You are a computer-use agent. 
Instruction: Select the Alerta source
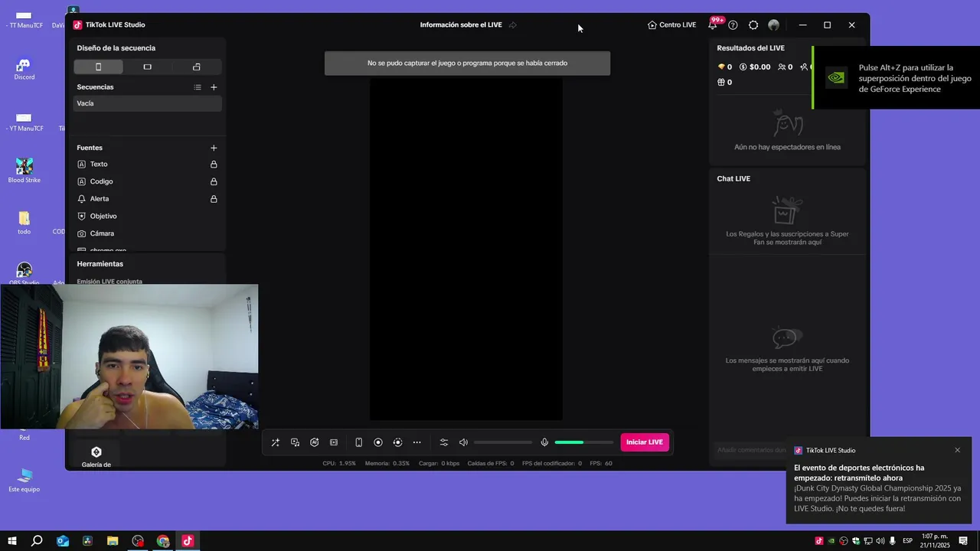point(100,199)
